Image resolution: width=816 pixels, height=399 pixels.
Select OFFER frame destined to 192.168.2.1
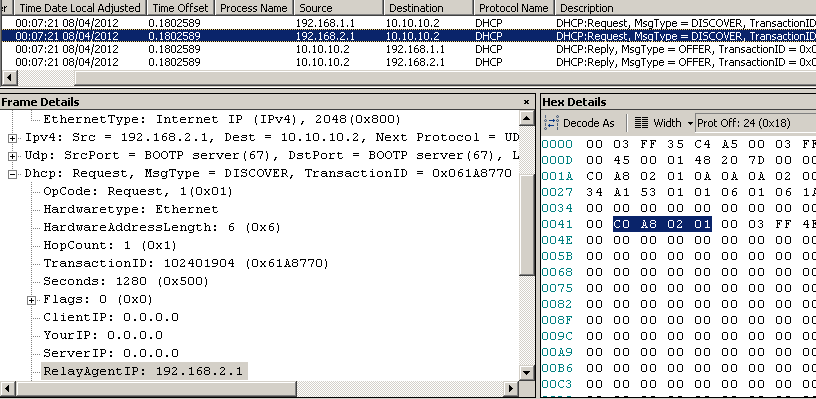[408, 62]
